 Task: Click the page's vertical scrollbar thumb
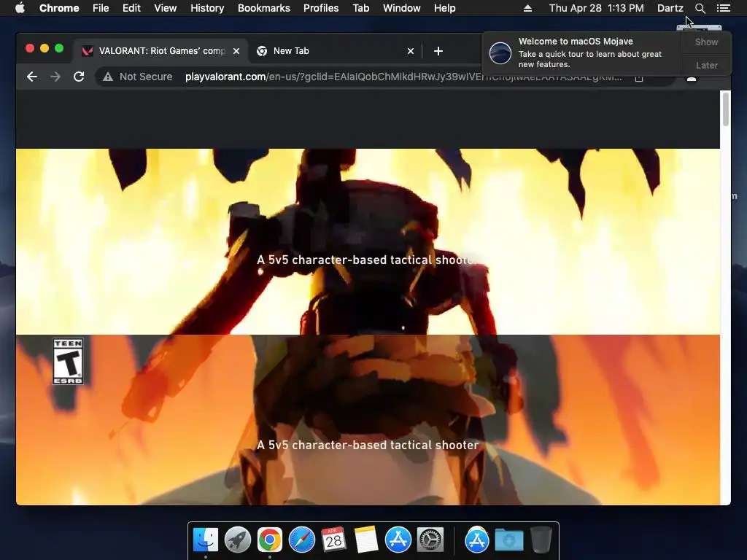[726, 109]
